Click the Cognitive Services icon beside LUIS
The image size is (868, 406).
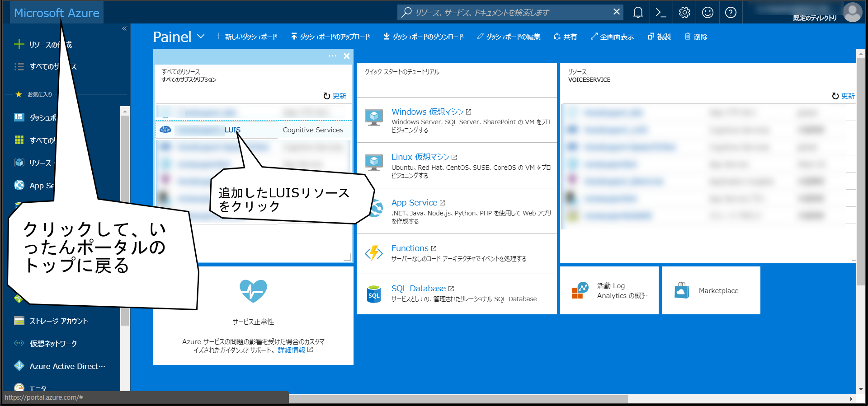click(165, 130)
